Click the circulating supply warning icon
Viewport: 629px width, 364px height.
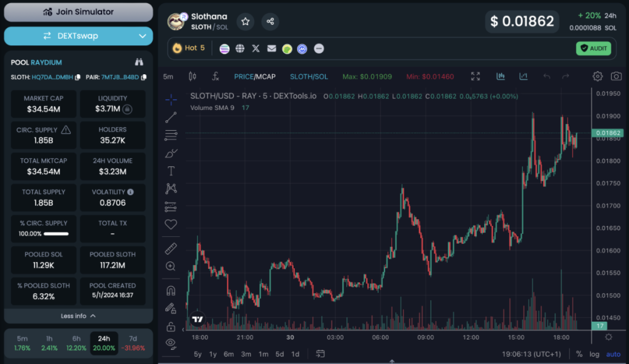pyautogui.click(x=66, y=130)
